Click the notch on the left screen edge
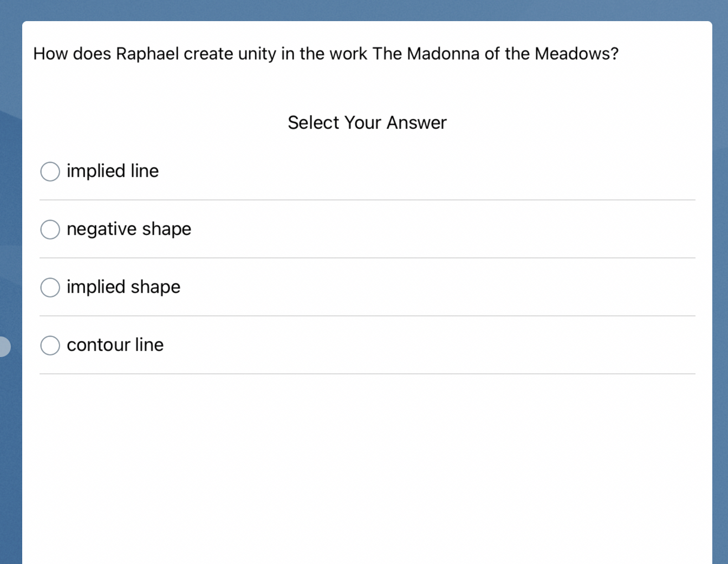The image size is (728, 564). click(x=3, y=346)
